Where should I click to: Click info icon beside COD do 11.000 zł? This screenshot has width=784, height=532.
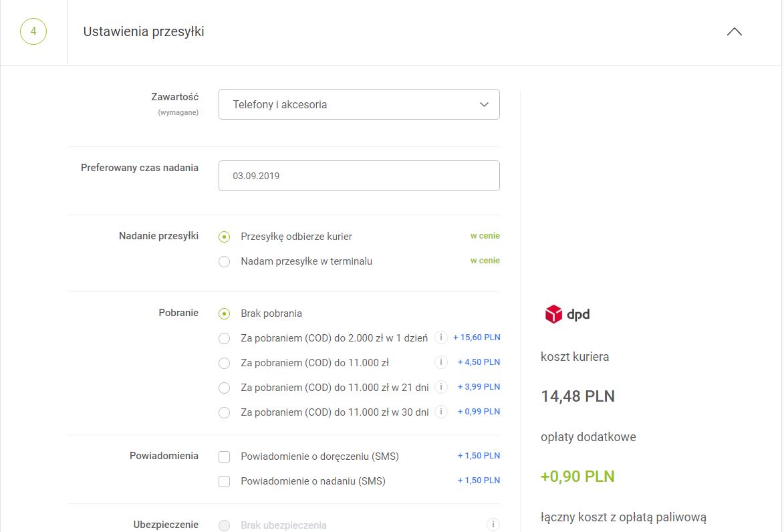point(440,362)
